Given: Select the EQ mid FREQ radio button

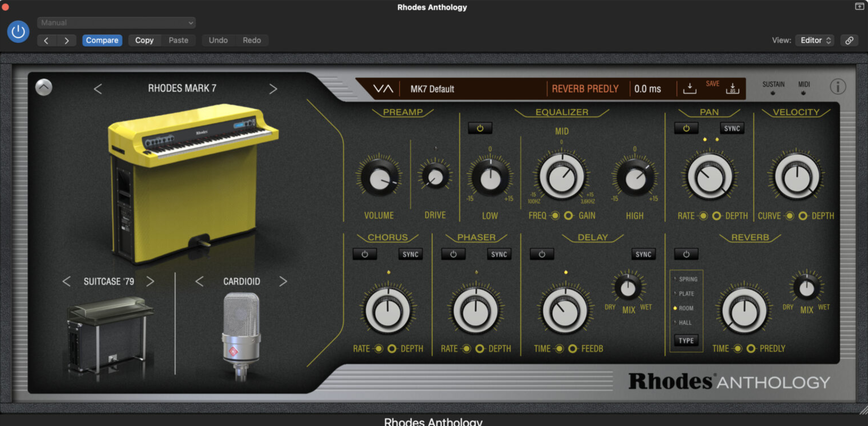Looking at the screenshot, I should [555, 215].
